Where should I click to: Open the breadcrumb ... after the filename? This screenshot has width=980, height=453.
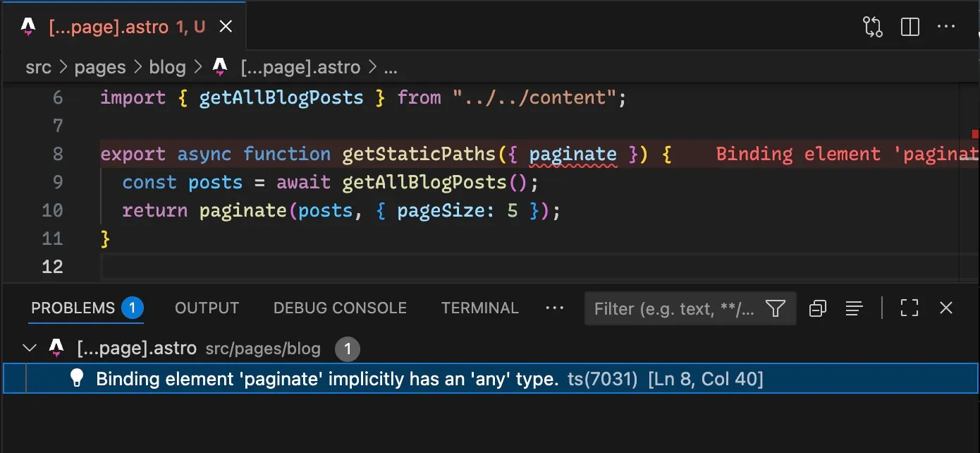point(389,67)
